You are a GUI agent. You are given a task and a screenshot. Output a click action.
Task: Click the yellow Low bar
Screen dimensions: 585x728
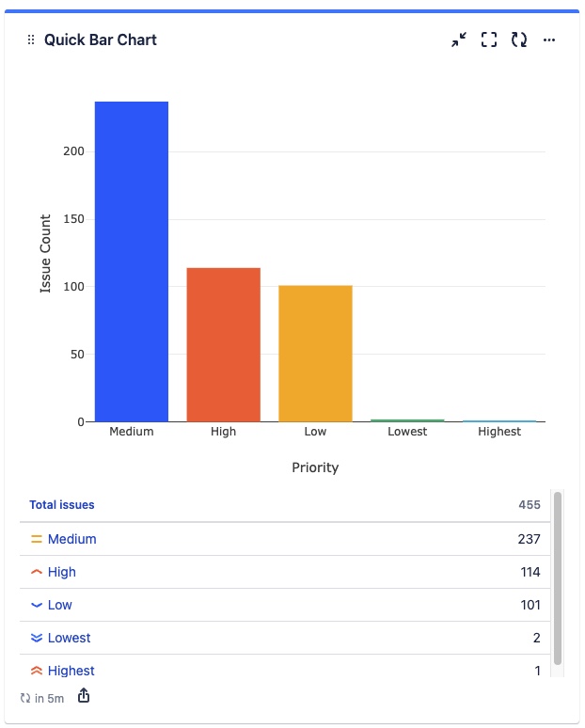tap(315, 353)
